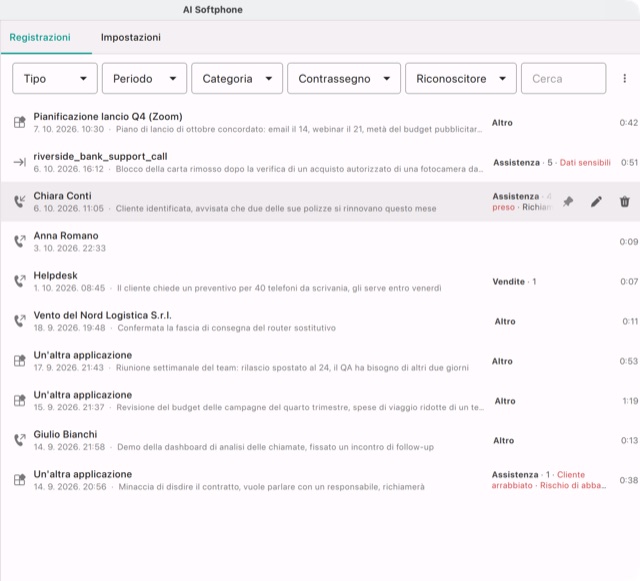The width and height of the screenshot is (640, 581).
Task: Expand the Contrassegno filter dropdown
Action: point(344,78)
